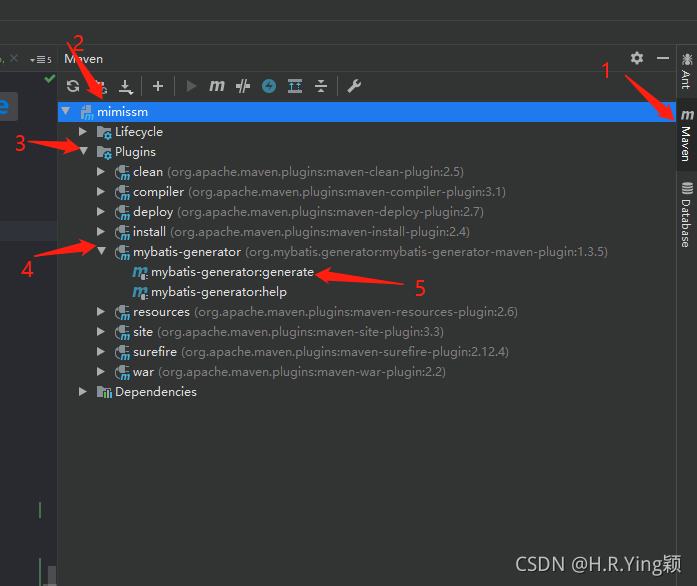This screenshot has width=697, height=586.
Task: Expand the Lifecycle node
Action: (83, 131)
